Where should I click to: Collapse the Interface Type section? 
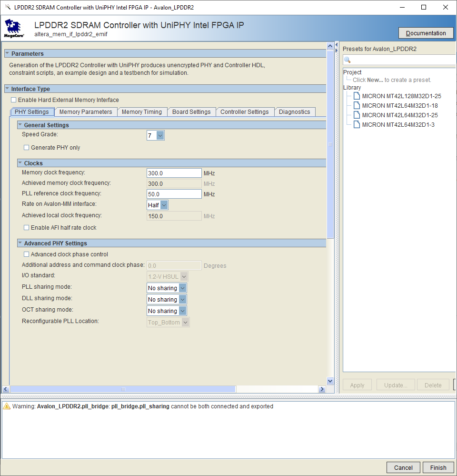click(7, 89)
